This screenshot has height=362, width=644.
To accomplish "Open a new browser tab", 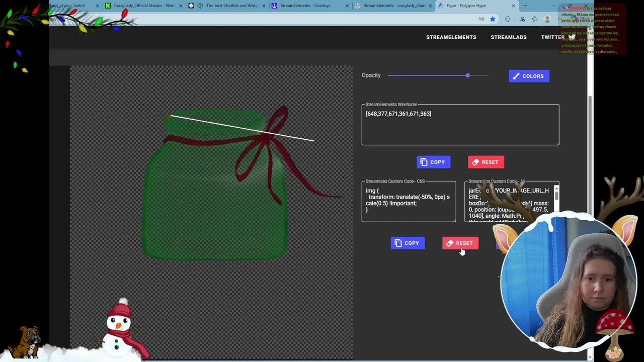I will [x=525, y=6].
